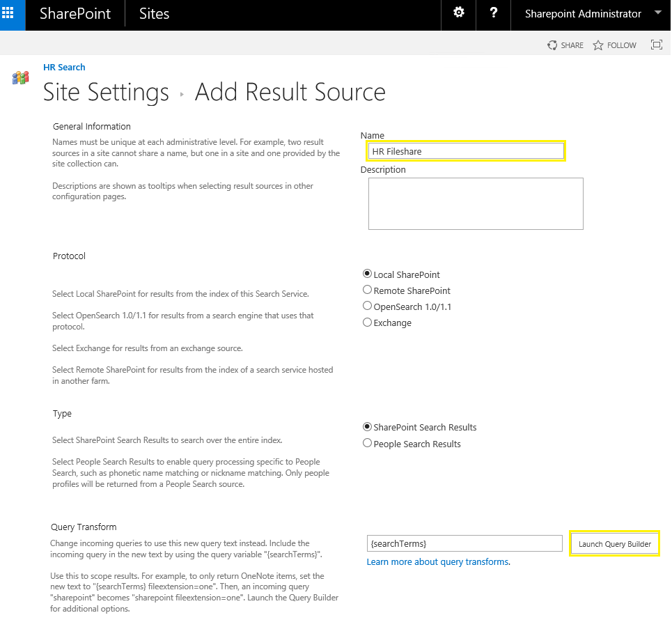Screen dimensions: 672x629
Task: Follow this site using the star icon
Action: [x=614, y=45]
